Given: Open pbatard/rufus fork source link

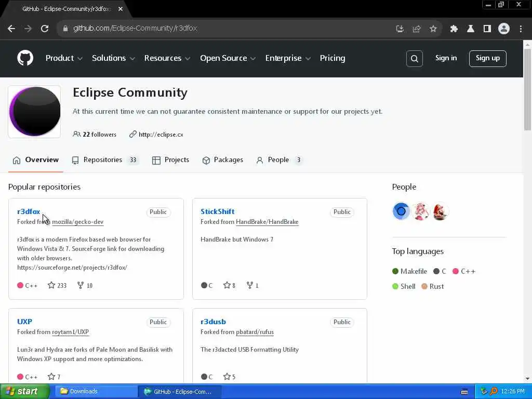Looking at the screenshot, I should coord(255,332).
